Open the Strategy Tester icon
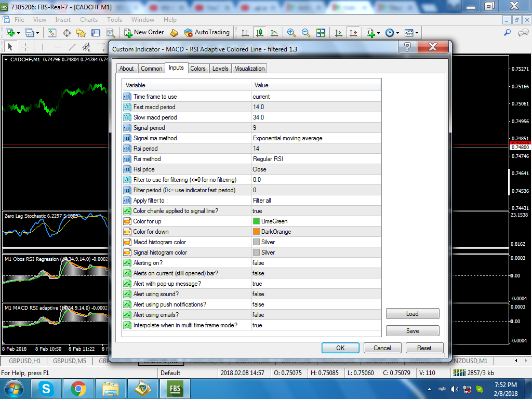This screenshot has height=399, width=532. (x=110, y=33)
